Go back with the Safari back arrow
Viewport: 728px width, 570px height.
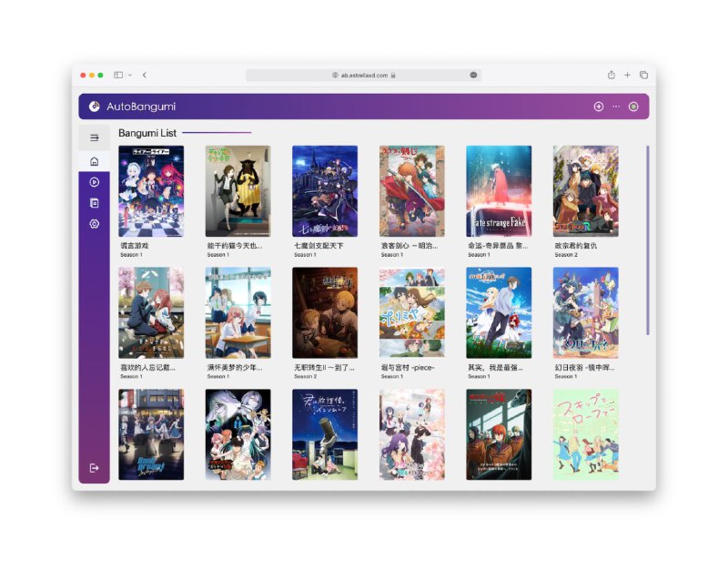pyautogui.click(x=145, y=75)
